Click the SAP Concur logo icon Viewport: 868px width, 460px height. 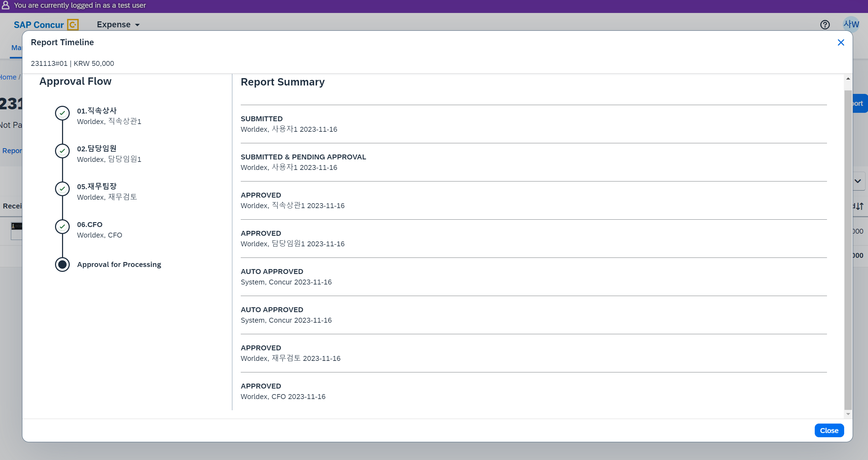(73, 25)
